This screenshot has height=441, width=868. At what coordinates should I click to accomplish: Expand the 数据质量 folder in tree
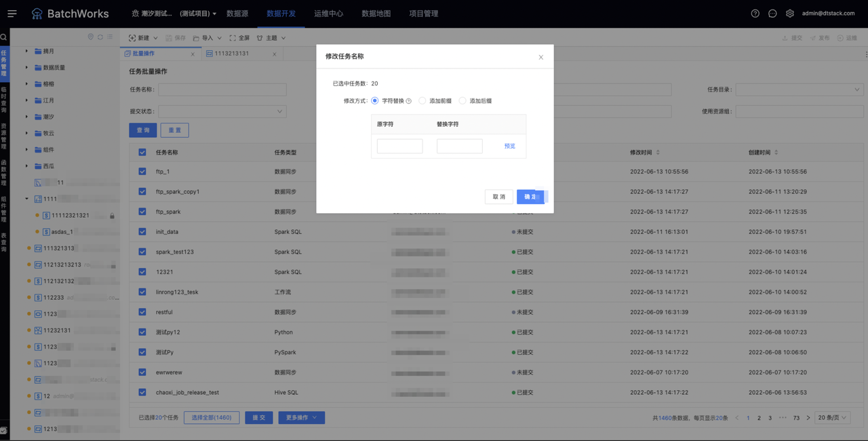[27, 67]
